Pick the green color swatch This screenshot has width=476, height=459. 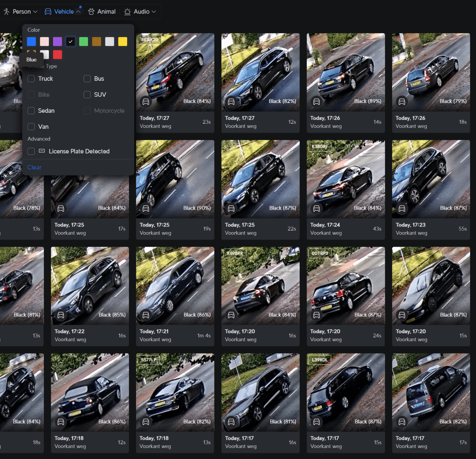84,42
